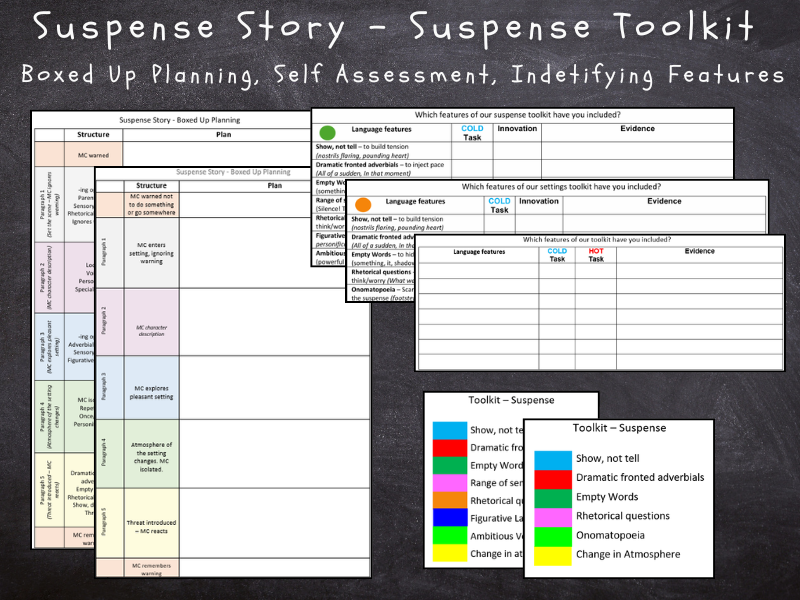Screen dimensions: 800x600
Task: Click the green 'Empty Words' swatch
Action: [552, 497]
